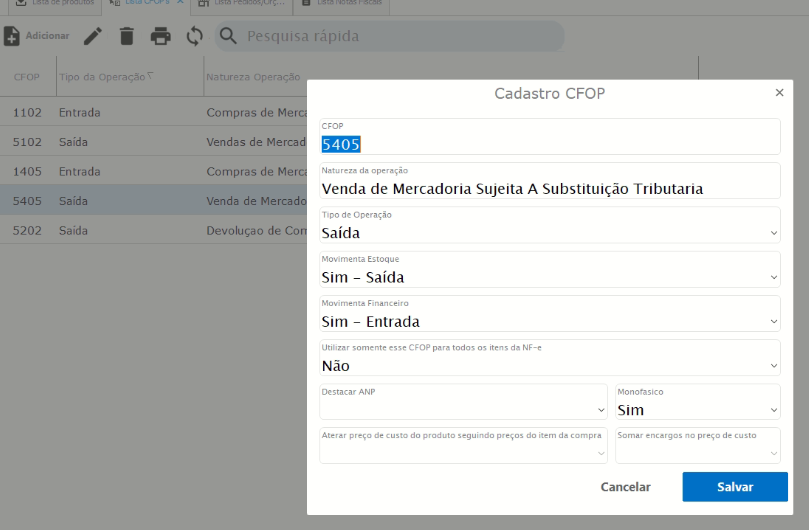Open the Movimenta Financeiro dropdown
809x530 pixels.
(x=549, y=322)
